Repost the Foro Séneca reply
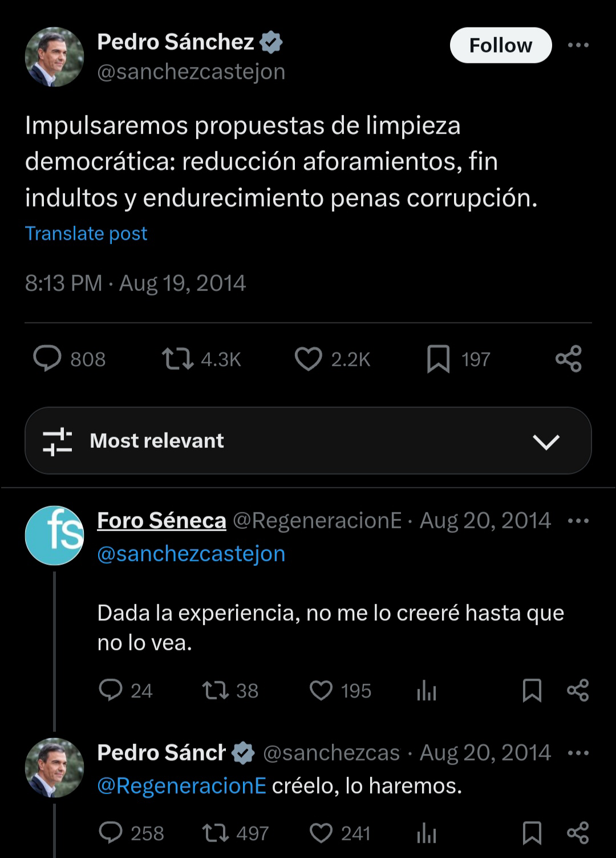The width and height of the screenshot is (616, 858). [x=216, y=690]
